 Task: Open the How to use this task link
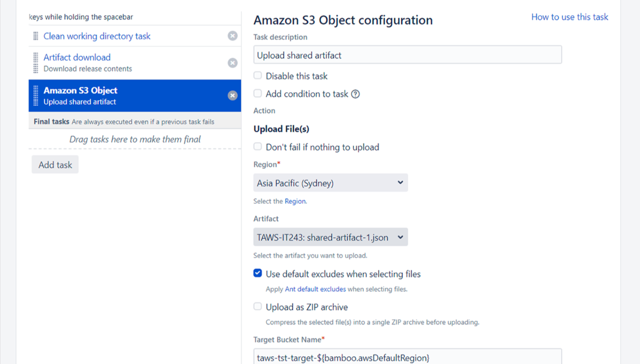pos(569,17)
